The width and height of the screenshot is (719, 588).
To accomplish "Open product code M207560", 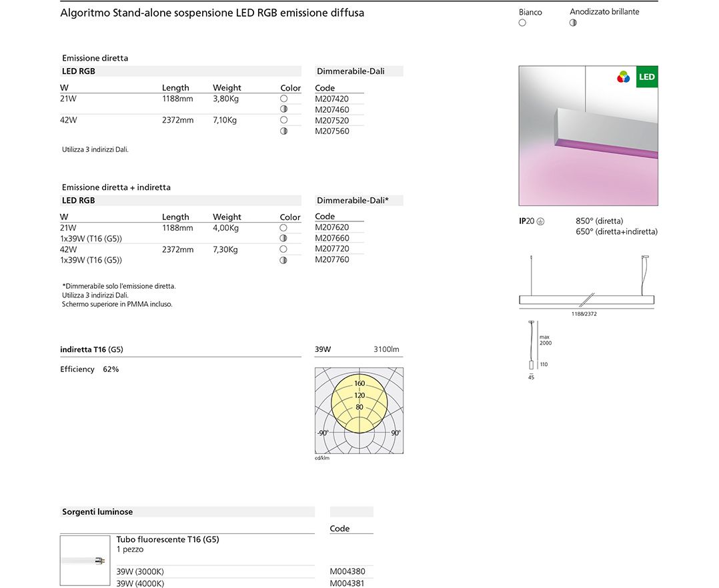I will [x=331, y=131].
